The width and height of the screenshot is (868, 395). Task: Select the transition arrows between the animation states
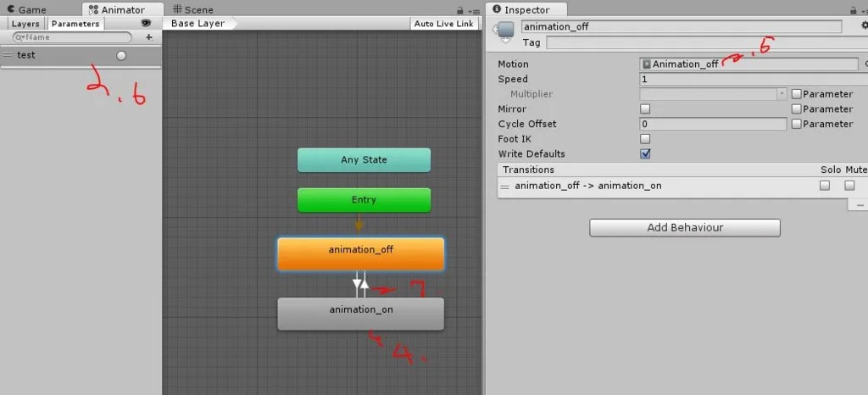[360, 284]
